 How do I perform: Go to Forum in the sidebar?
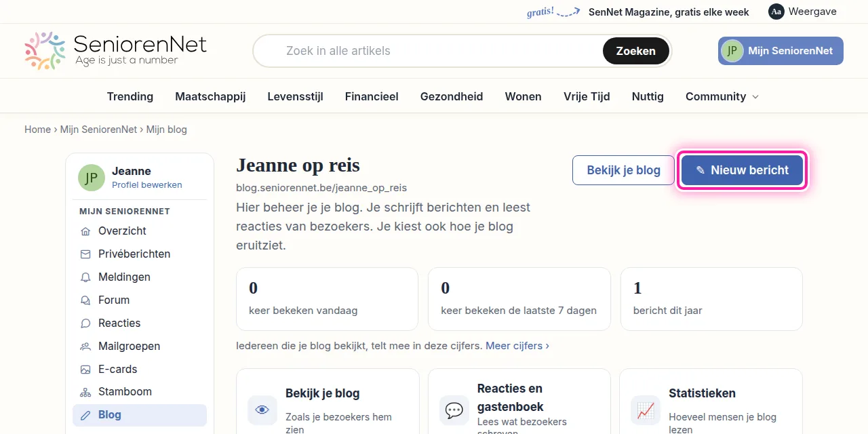[x=140, y=300]
